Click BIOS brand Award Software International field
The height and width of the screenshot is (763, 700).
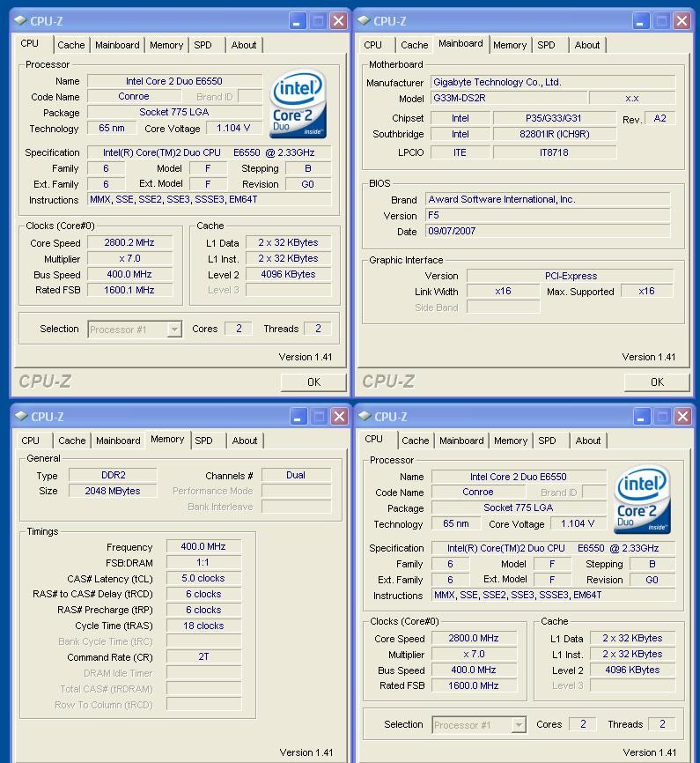coord(548,199)
